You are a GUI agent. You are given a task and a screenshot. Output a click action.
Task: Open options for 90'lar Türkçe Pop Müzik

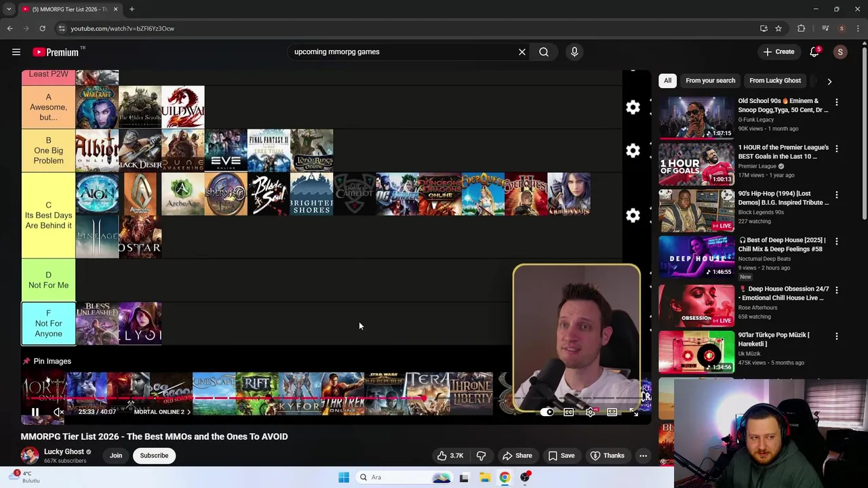coord(836,336)
